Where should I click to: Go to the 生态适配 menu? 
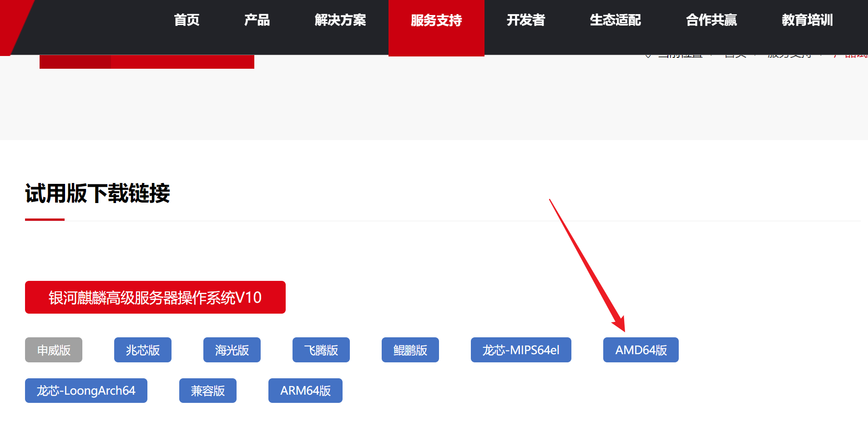pyautogui.click(x=616, y=20)
